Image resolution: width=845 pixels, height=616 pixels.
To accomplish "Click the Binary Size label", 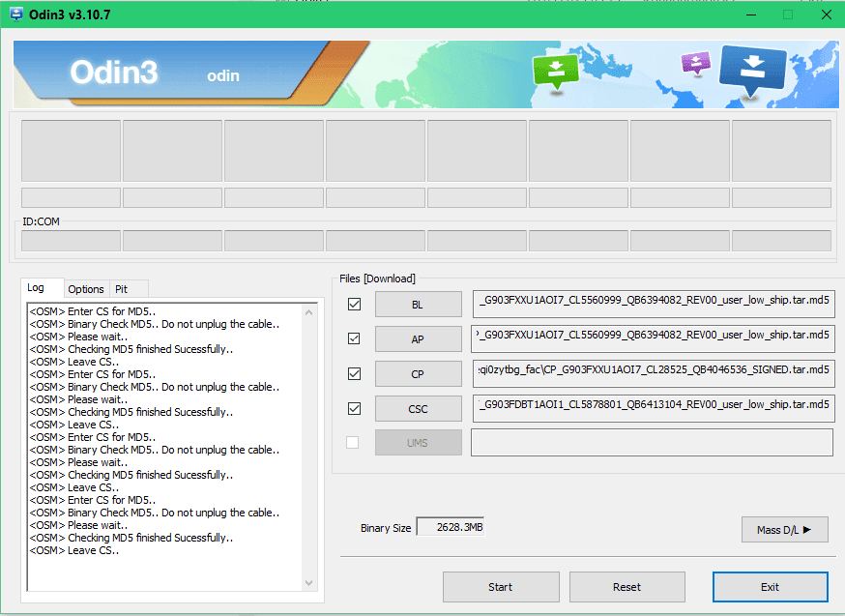I will [x=386, y=528].
